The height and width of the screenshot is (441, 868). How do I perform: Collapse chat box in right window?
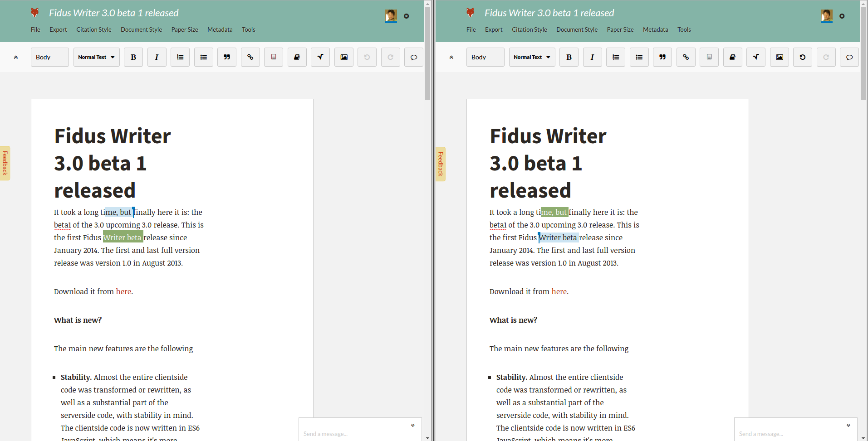pos(848,425)
